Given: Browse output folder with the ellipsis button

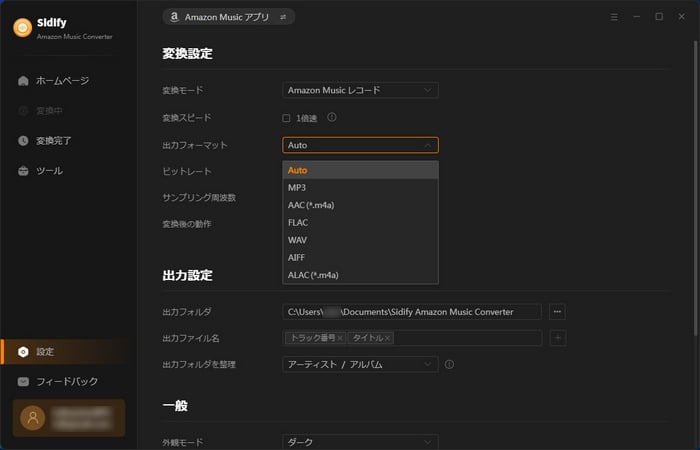Looking at the screenshot, I should pyautogui.click(x=557, y=312).
